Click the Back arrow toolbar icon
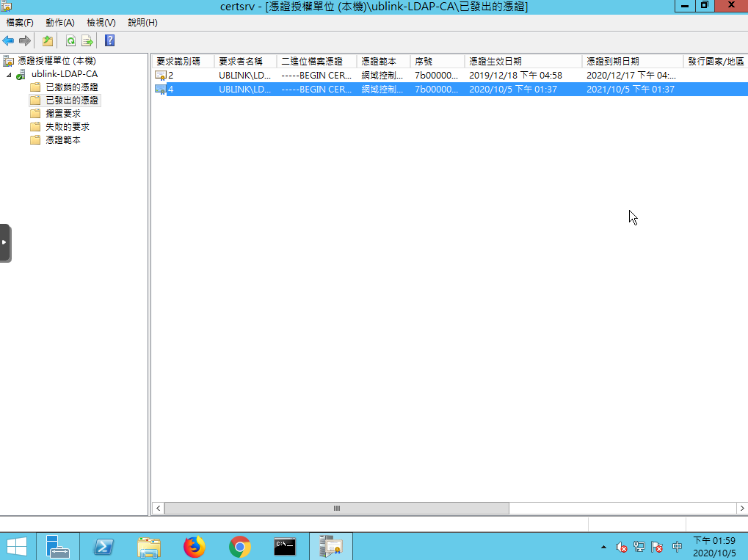The height and width of the screenshot is (560, 748). [8, 41]
